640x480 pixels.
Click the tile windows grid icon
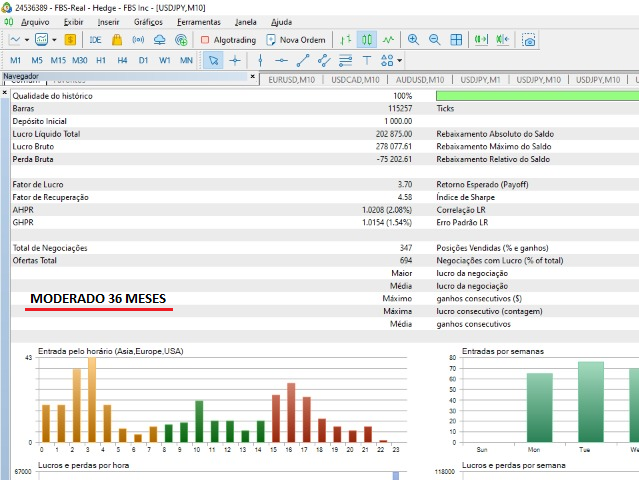pyautogui.click(x=456, y=40)
